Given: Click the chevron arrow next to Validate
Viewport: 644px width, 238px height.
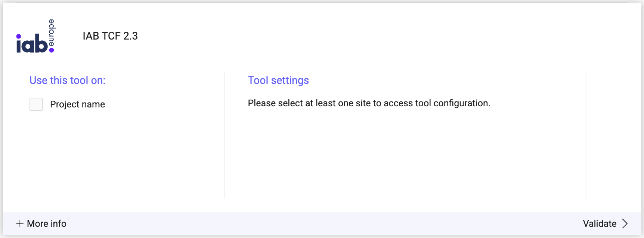Looking at the screenshot, I should coord(625,223).
